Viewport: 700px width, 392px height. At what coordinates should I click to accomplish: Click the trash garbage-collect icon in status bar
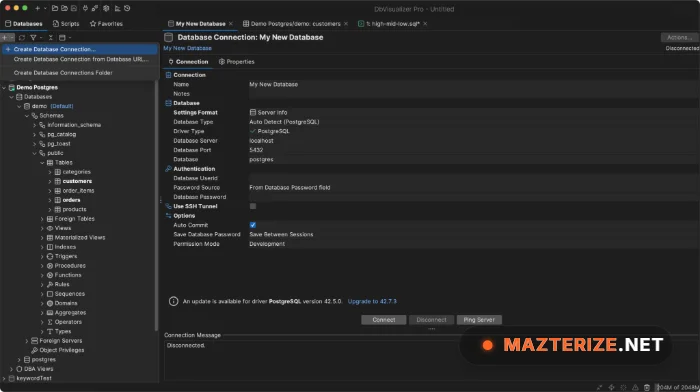coord(646,387)
